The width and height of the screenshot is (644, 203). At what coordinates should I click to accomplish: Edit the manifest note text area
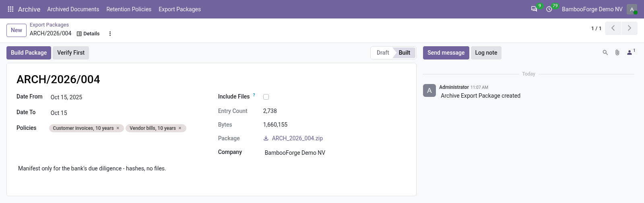coord(211,168)
